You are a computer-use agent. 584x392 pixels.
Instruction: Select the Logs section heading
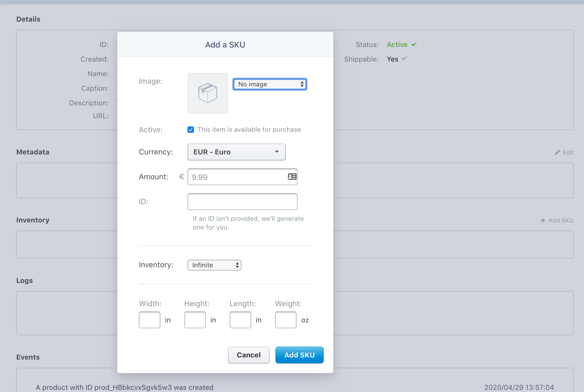click(x=24, y=280)
